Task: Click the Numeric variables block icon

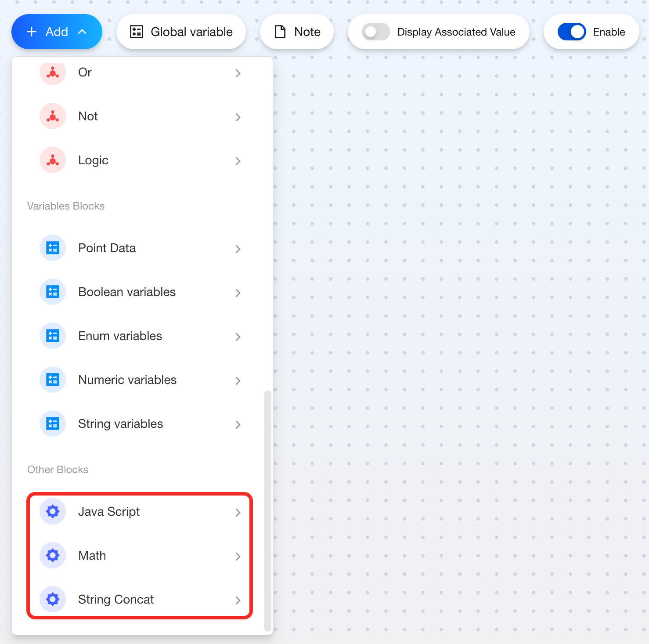Action: coord(53,380)
